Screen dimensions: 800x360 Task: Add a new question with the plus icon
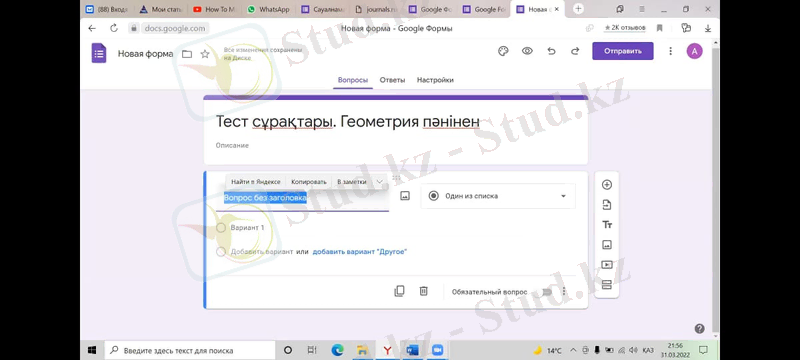[x=607, y=185]
